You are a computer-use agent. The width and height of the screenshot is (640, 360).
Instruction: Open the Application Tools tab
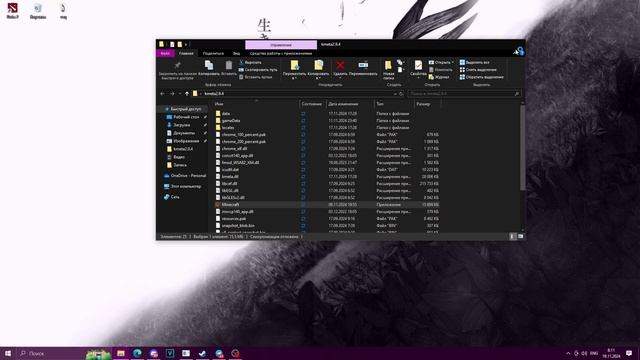tap(281, 53)
